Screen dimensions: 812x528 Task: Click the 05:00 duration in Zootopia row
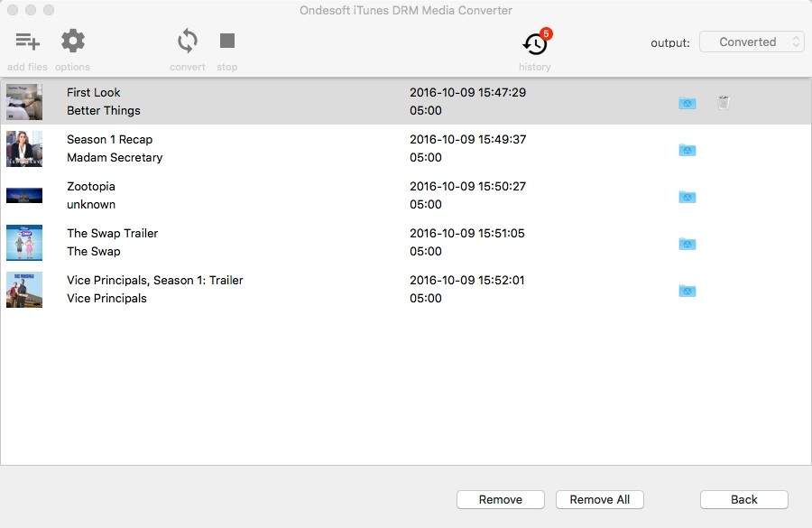coord(426,205)
